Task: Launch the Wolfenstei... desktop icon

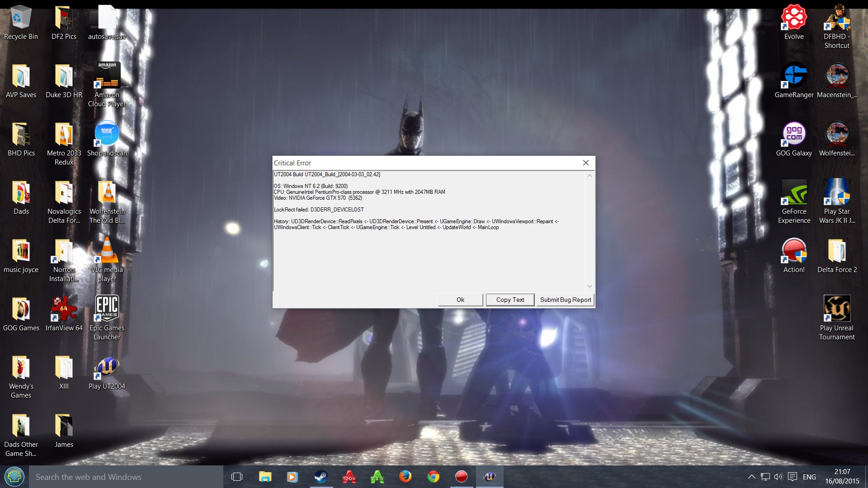Action: click(837, 139)
